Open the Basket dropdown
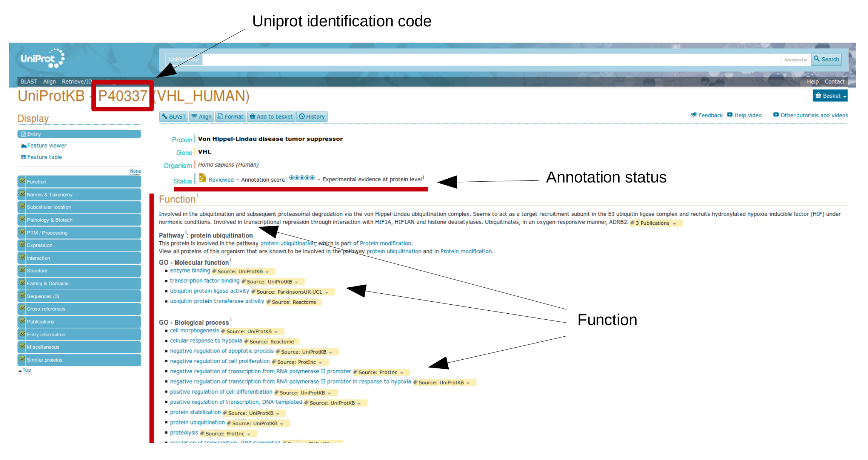The height and width of the screenshot is (460, 868). [830, 96]
